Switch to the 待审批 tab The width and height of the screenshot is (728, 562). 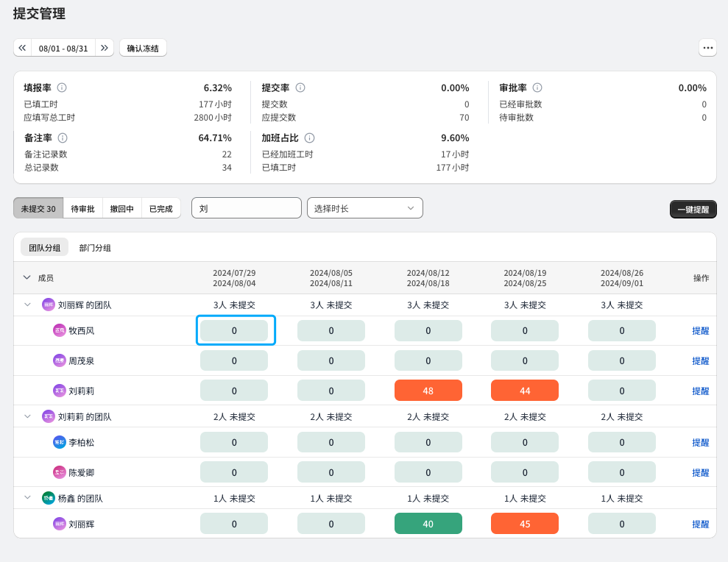coord(82,208)
